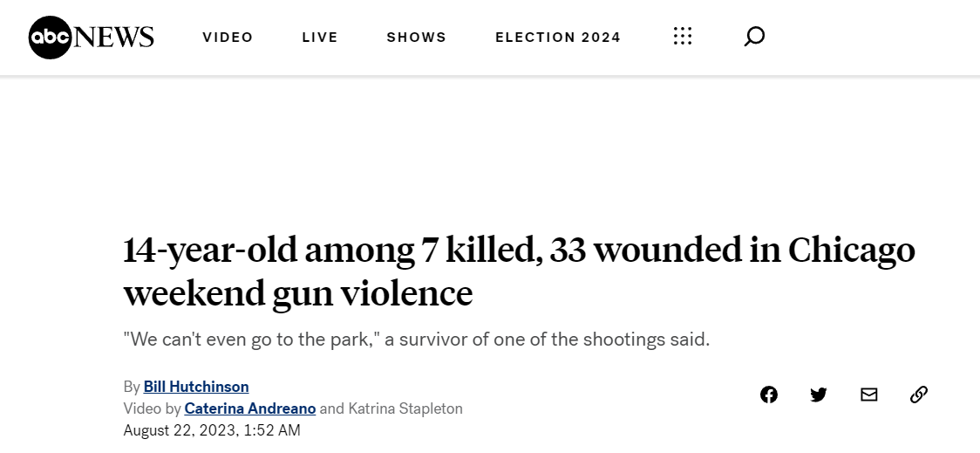Share the article on Facebook

click(x=769, y=395)
